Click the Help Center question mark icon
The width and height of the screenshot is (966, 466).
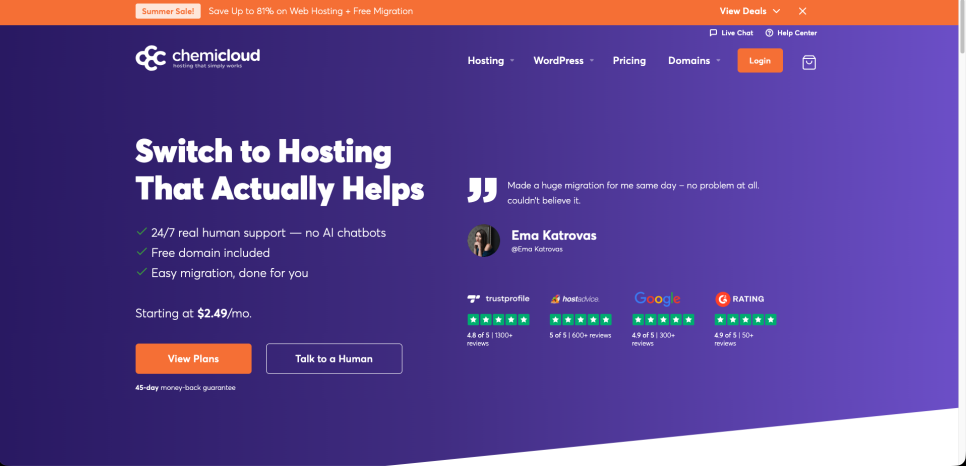pos(769,33)
